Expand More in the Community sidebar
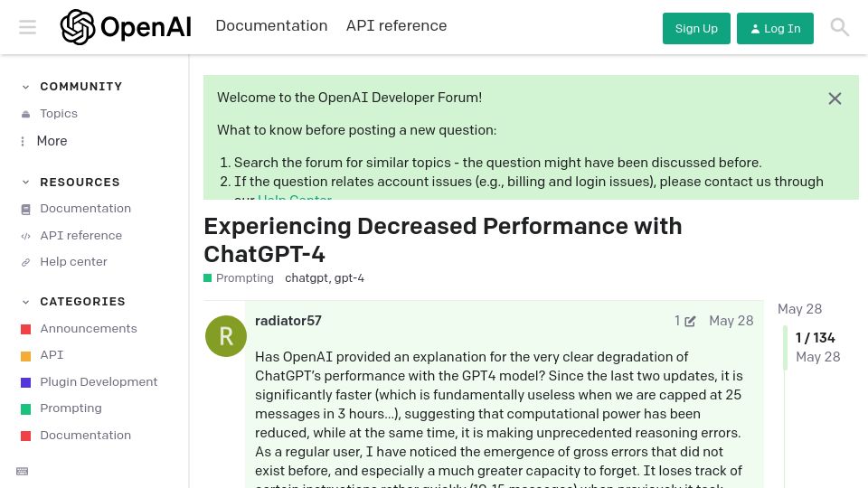 coord(52,141)
